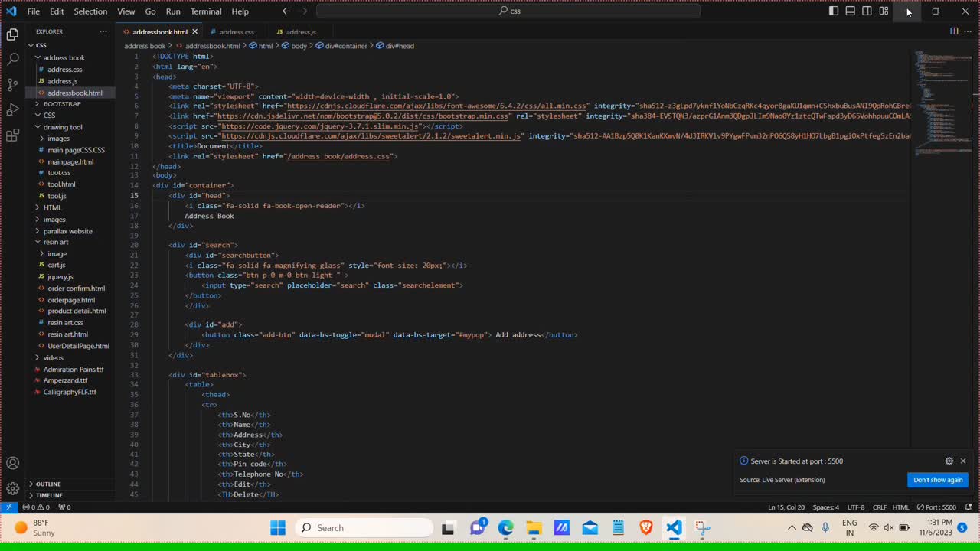Switch to the address.css tab
Screen dimensions: 980x551
(x=236, y=32)
